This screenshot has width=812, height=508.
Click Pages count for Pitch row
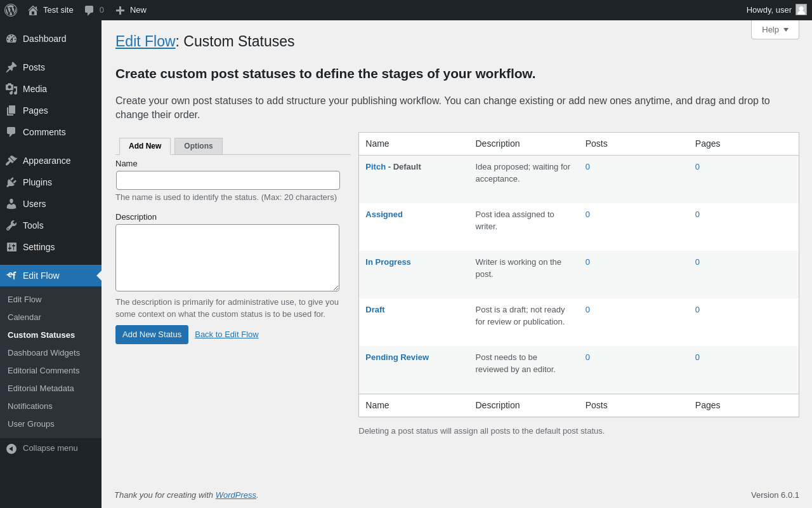click(697, 166)
